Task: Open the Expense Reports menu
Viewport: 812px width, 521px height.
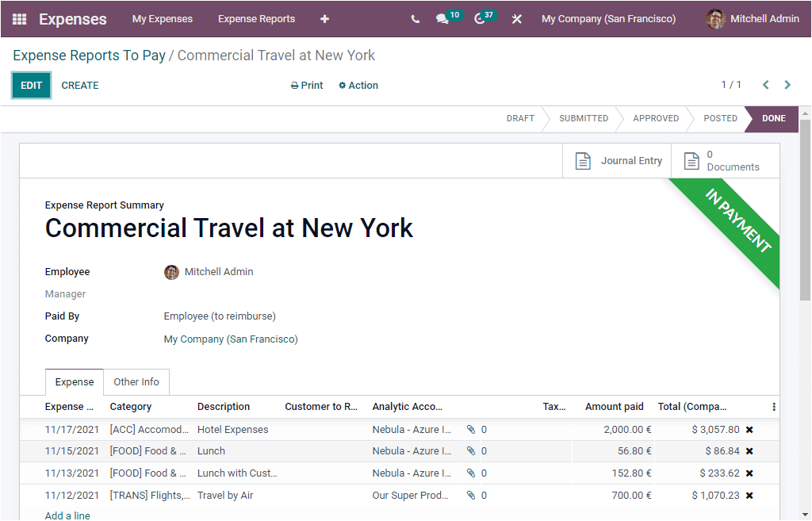Action: coord(256,18)
